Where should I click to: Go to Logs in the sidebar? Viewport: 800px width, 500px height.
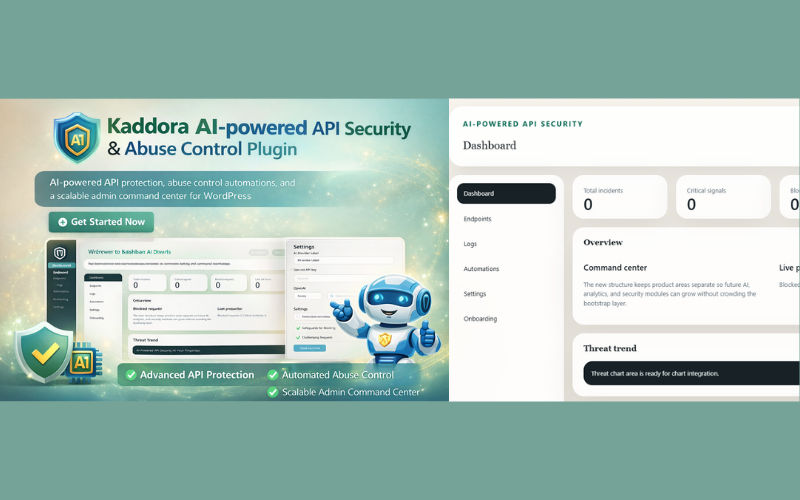[x=470, y=244]
